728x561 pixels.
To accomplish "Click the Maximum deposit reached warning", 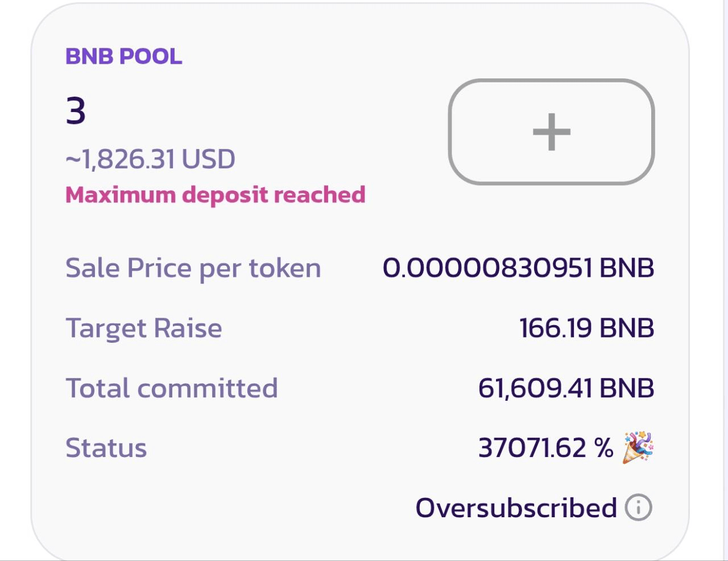I will [x=215, y=194].
